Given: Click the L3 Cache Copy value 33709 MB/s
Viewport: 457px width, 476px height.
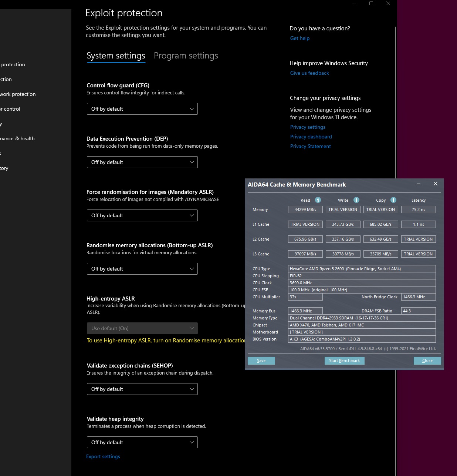Looking at the screenshot, I should coord(381,254).
